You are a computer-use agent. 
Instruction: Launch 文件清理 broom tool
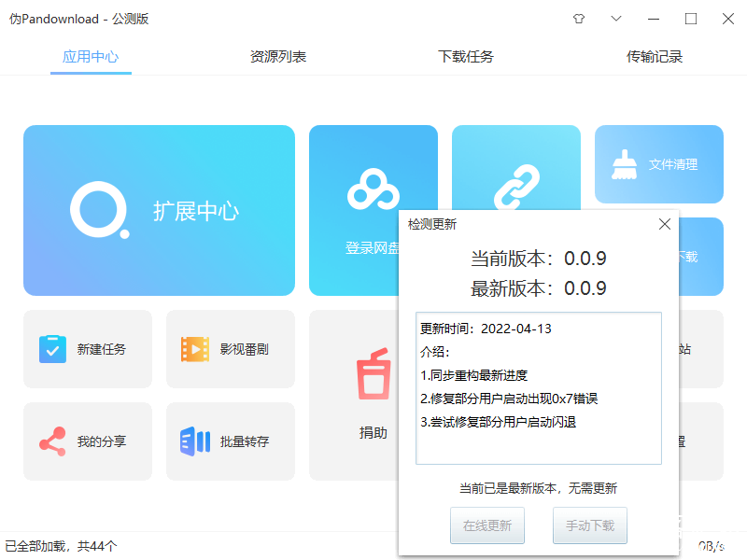[623, 164]
